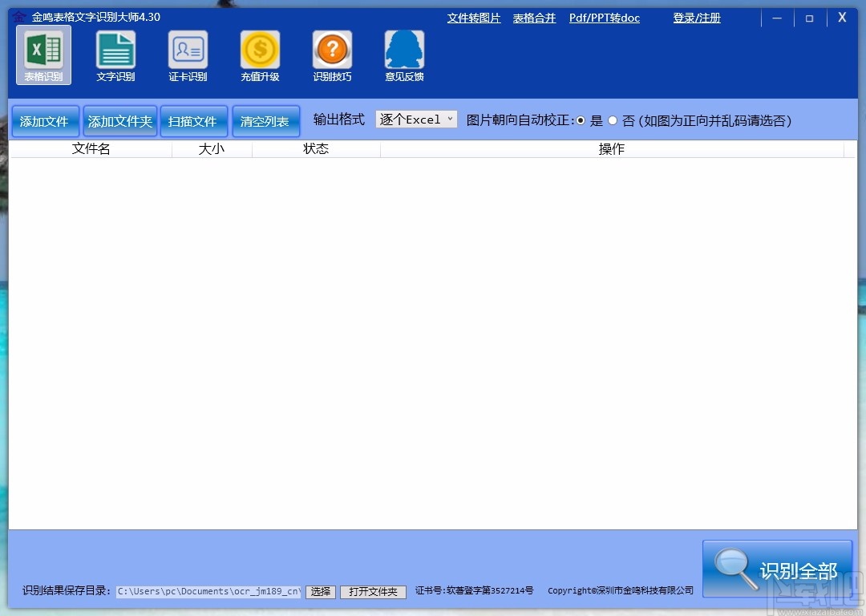
Task: Click the save directory path field
Action: (x=210, y=591)
